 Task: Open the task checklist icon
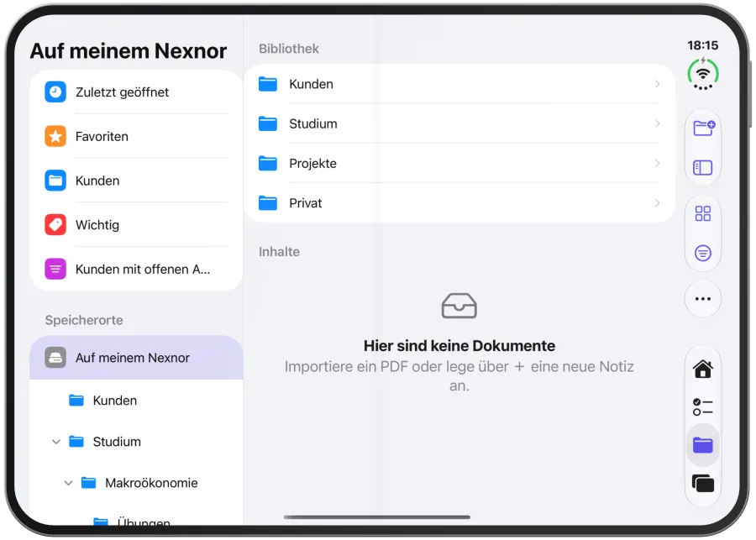pos(703,407)
